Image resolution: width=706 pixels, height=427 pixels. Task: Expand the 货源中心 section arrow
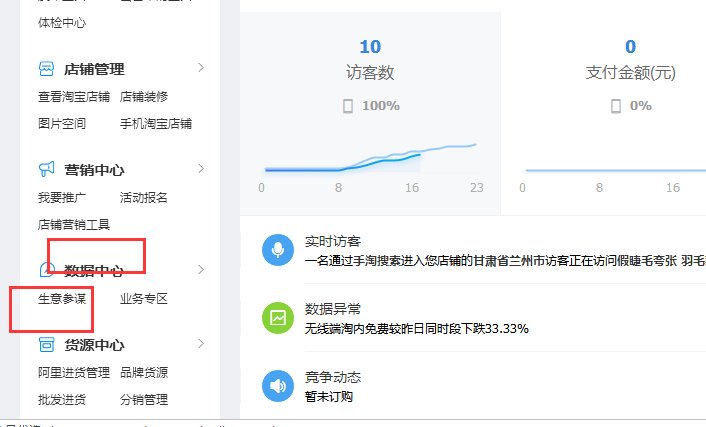pyautogui.click(x=201, y=343)
